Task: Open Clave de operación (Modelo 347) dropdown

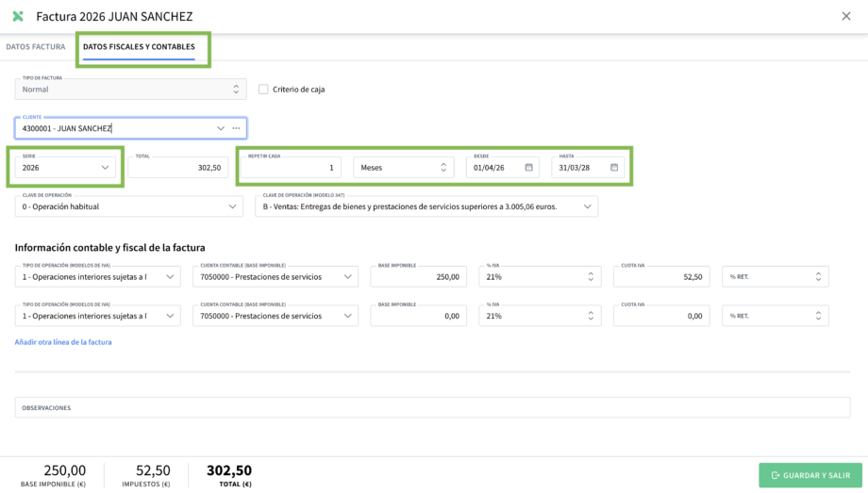Action: point(587,206)
